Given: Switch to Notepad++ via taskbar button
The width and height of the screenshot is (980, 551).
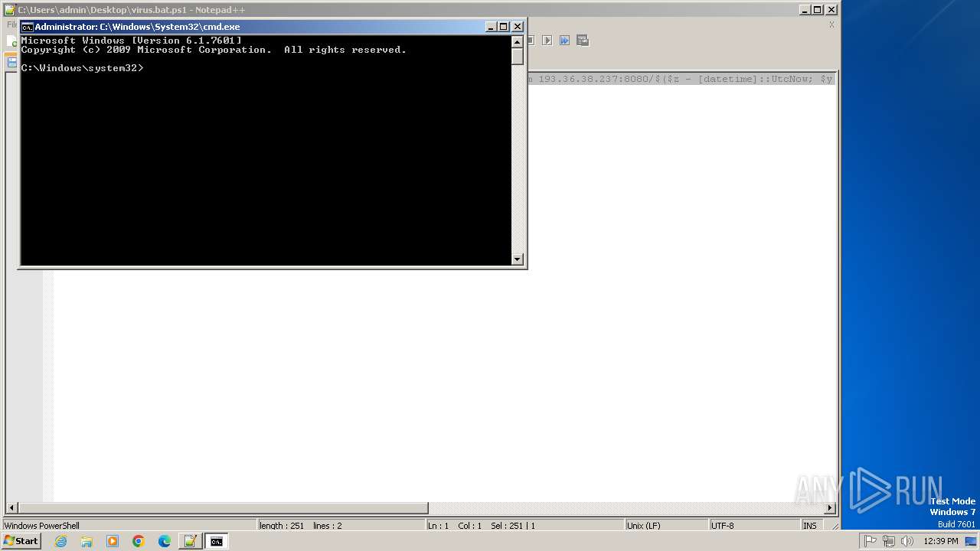Looking at the screenshot, I should (x=191, y=541).
